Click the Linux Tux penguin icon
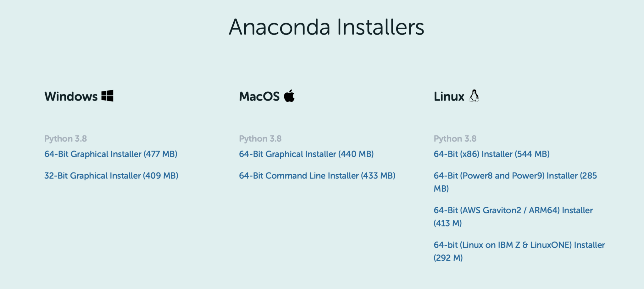 (x=474, y=96)
